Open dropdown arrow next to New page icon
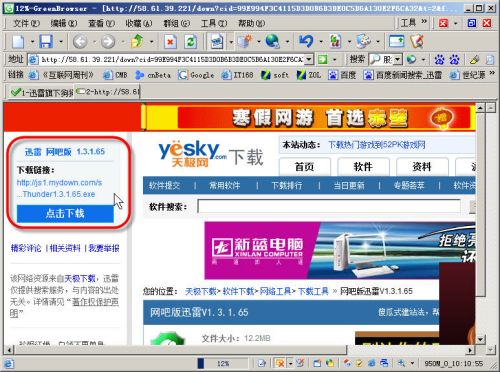 [x=33, y=42]
